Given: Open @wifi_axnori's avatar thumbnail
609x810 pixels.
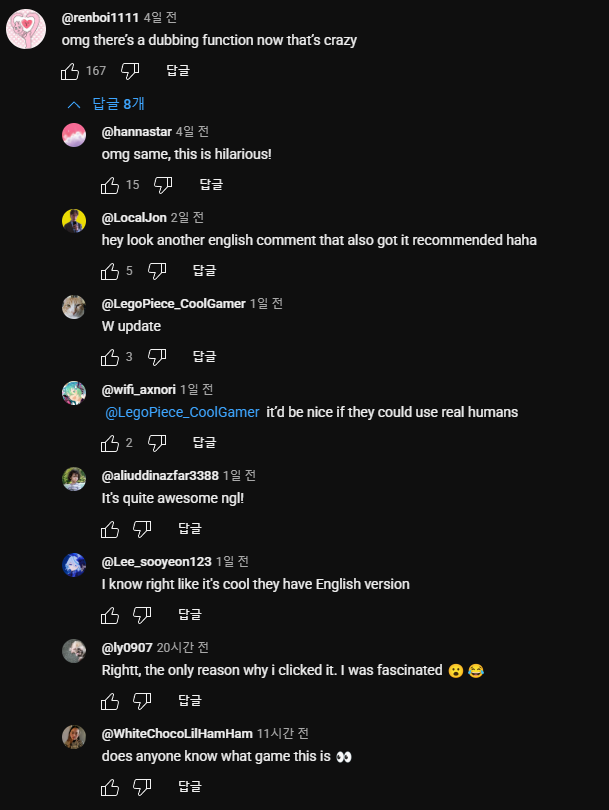Looking at the screenshot, I should pos(74,393).
